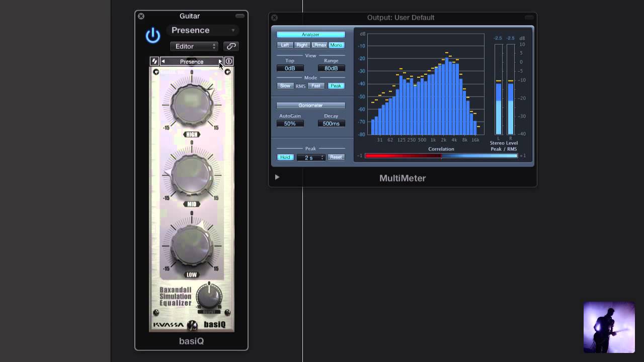Open the Peak hold time 2 s dropdown

point(311,157)
